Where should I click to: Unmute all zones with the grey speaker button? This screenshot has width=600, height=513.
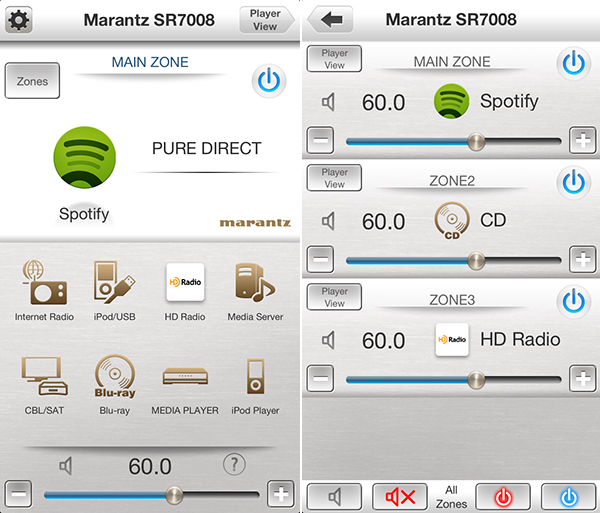tap(334, 497)
